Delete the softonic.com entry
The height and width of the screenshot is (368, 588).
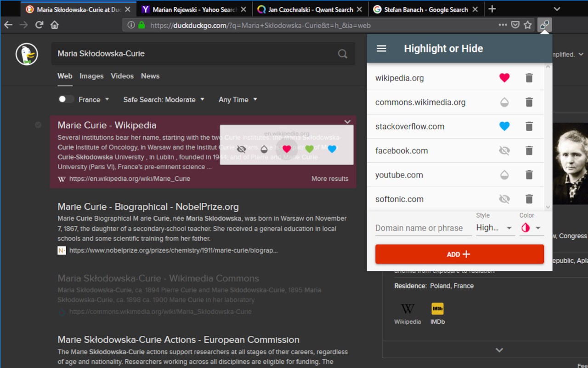529,199
